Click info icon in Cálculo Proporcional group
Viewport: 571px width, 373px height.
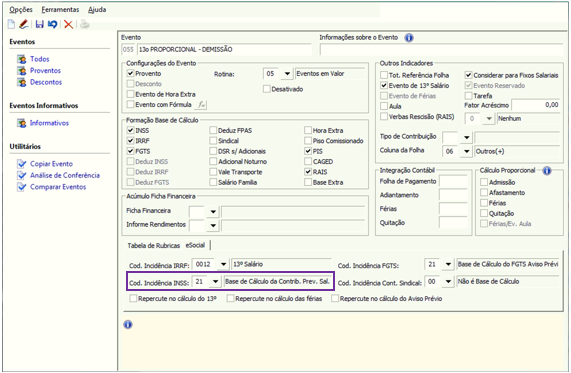pyautogui.click(x=547, y=170)
